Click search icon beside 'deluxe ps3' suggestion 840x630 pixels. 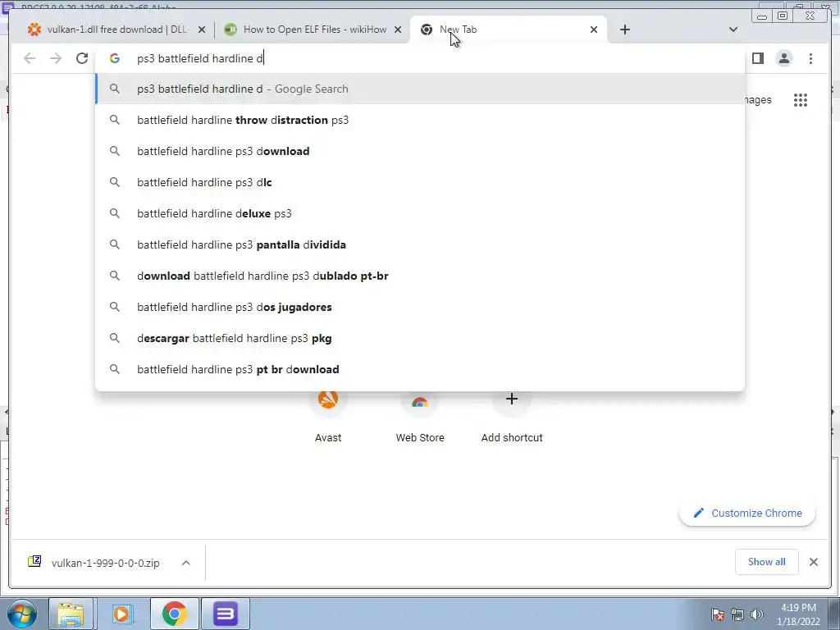coord(115,213)
